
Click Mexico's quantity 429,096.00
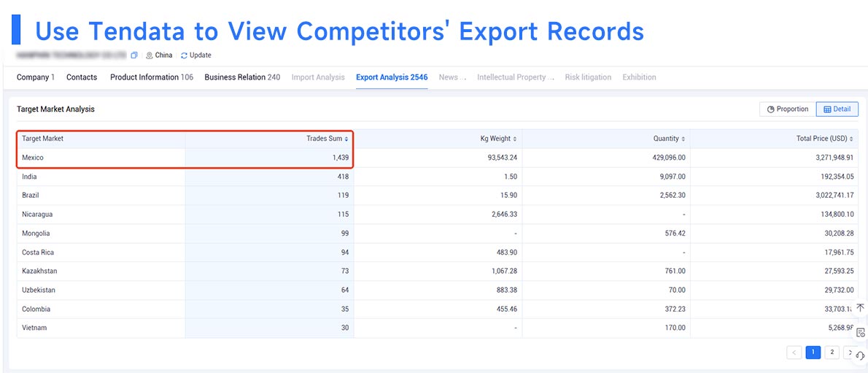pyautogui.click(x=668, y=158)
